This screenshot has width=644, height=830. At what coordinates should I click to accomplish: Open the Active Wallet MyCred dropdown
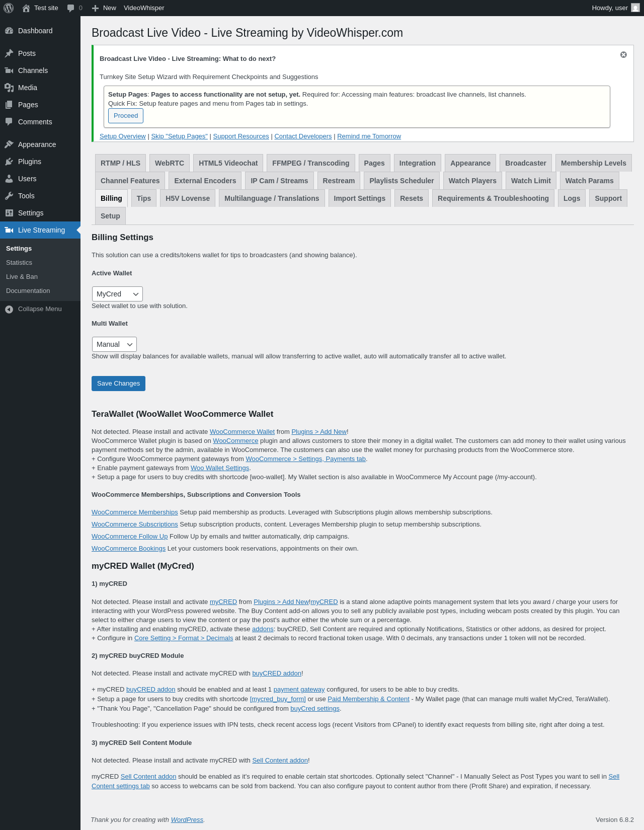point(117,294)
